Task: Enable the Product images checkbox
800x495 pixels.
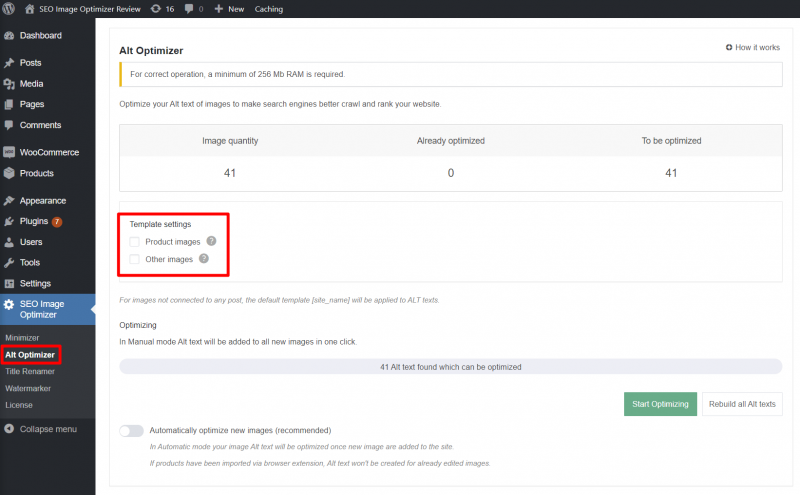Action: [134, 241]
